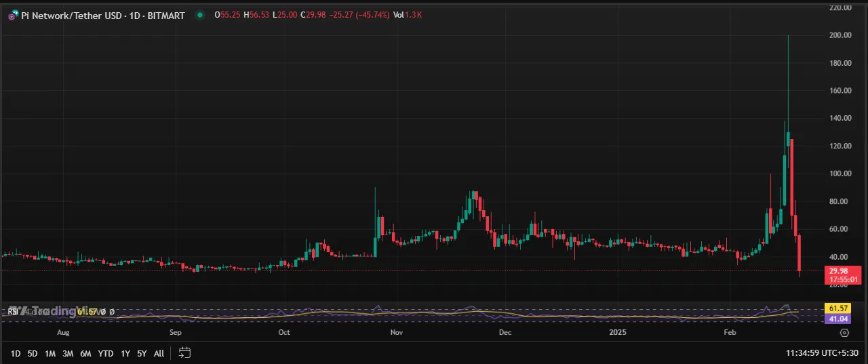Screen dimensions: 868x364
Task: Select the YTD time range
Action: click(x=105, y=353)
